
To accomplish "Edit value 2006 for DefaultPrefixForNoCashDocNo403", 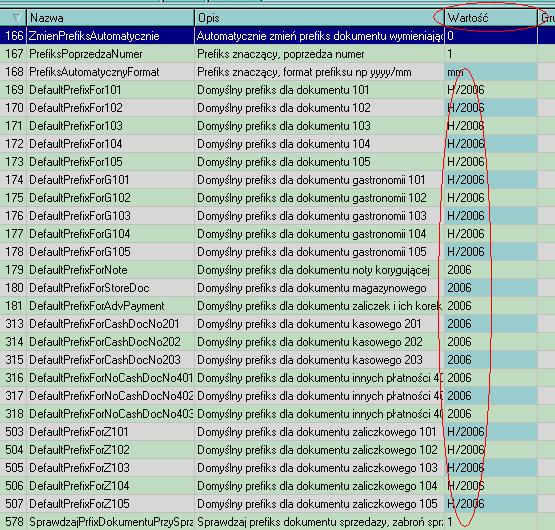I will (x=491, y=414).
